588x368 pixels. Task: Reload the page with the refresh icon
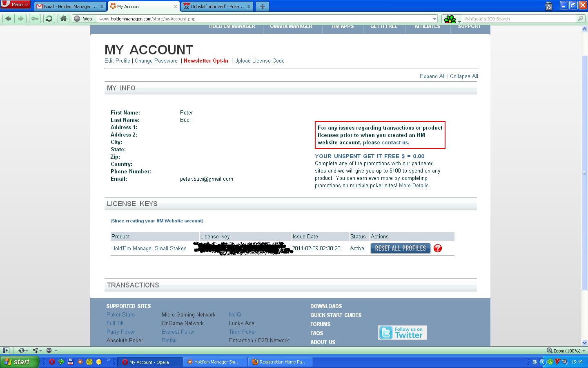pyautogui.click(x=49, y=18)
